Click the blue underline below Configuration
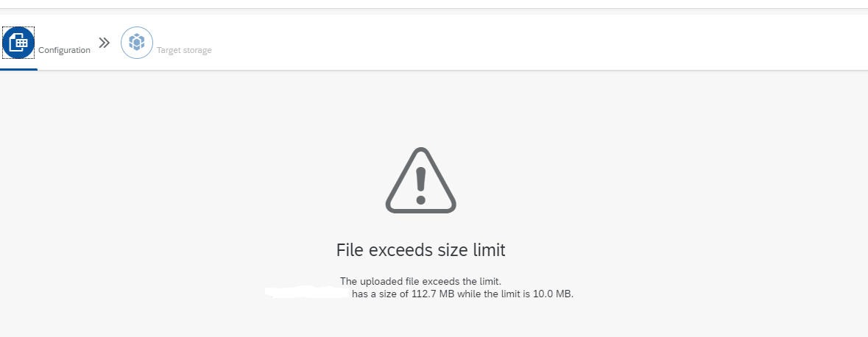The image size is (868, 337). pyautogui.click(x=19, y=69)
